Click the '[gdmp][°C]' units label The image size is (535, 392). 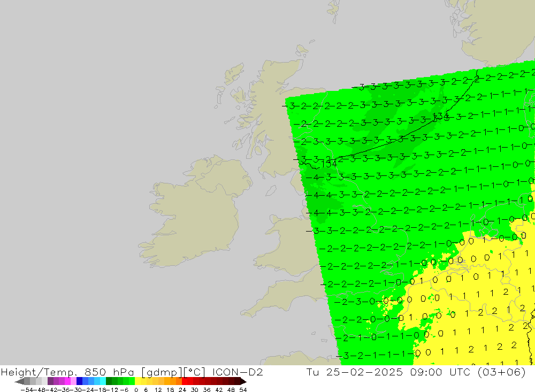pyautogui.click(x=173, y=372)
